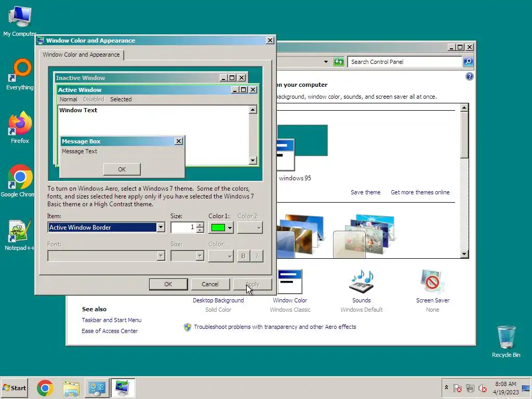The image size is (532, 399).
Task: Select the Window Color and Appearance tab
Action: tap(81, 55)
